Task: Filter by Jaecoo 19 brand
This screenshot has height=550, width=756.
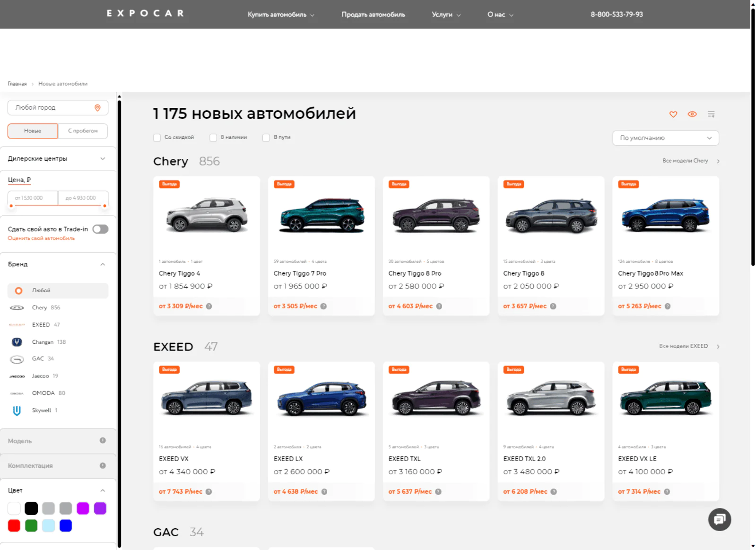Action: (x=45, y=376)
